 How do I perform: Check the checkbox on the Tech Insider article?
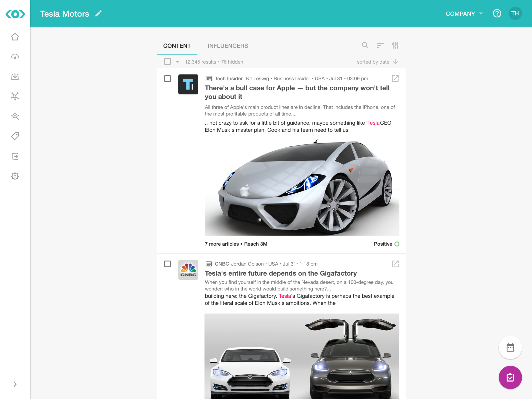pyautogui.click(x=167, y=78)
